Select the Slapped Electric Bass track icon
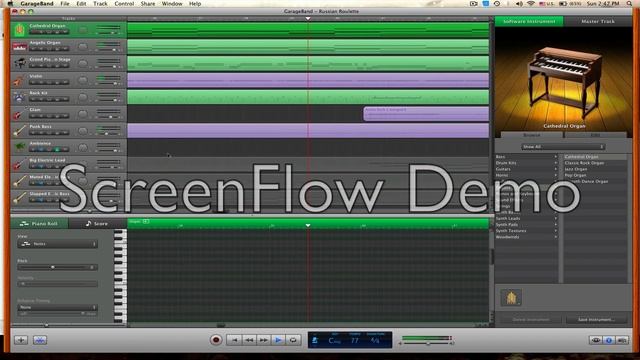Screen dimensions: 640x360 (x=19, y=198)
